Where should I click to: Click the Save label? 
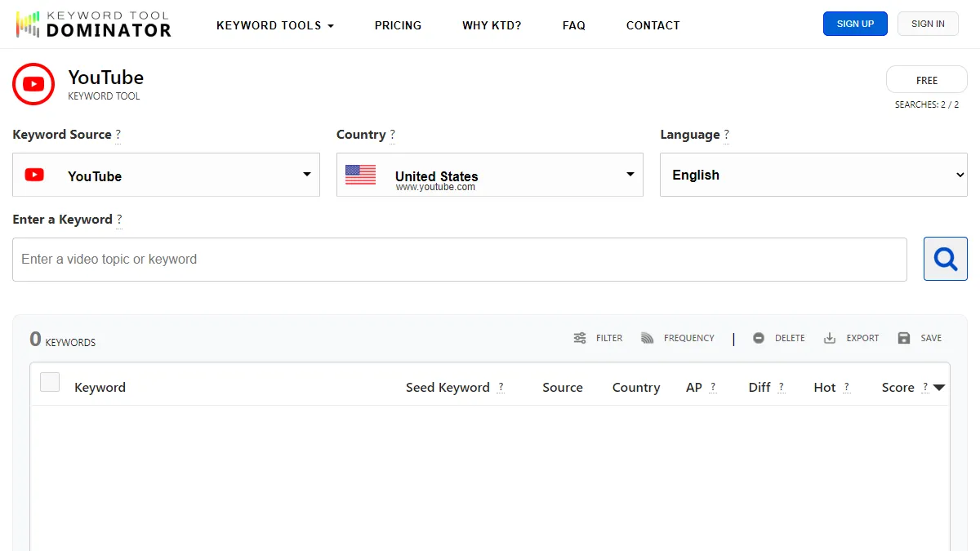click(931, 338)
